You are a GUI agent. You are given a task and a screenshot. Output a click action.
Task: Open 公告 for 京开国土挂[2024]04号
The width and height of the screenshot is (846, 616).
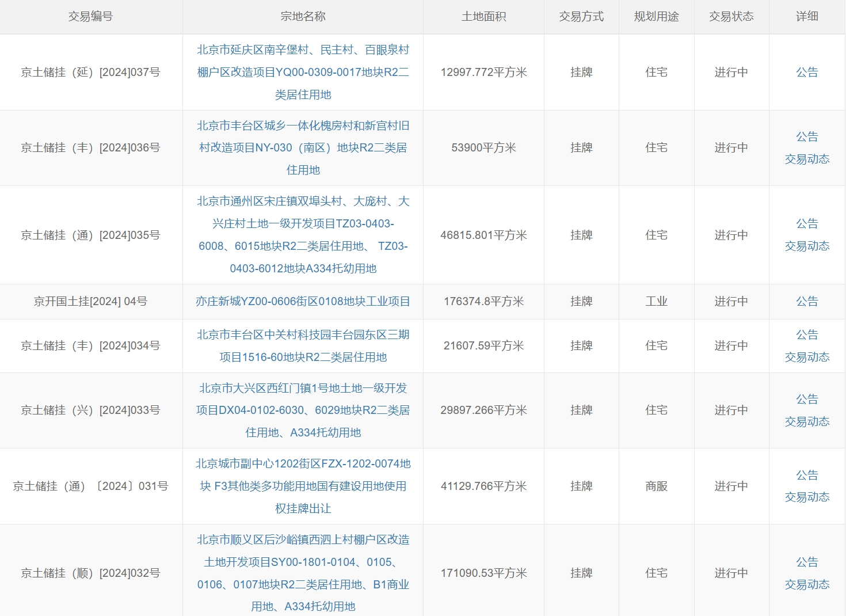click(x=807, y=302)
